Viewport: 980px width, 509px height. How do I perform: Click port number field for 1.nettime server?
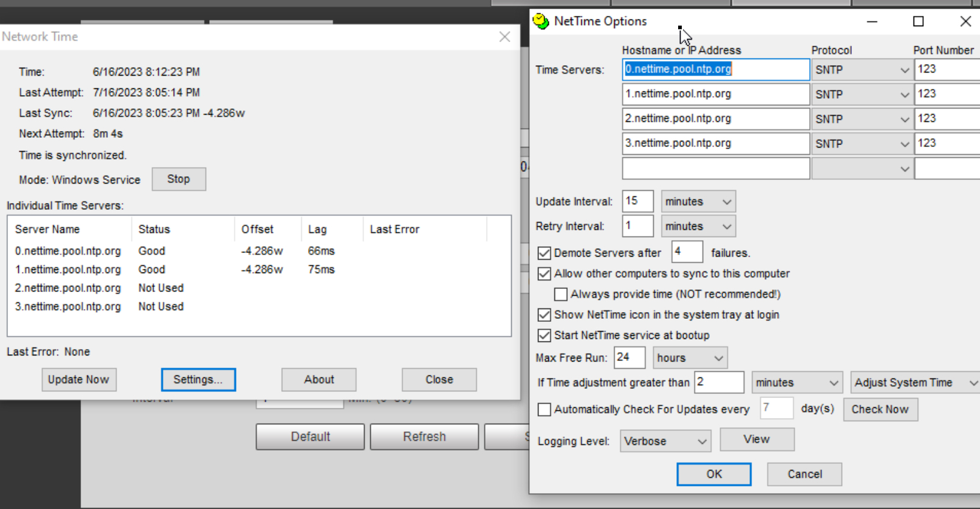pos(947,94)
